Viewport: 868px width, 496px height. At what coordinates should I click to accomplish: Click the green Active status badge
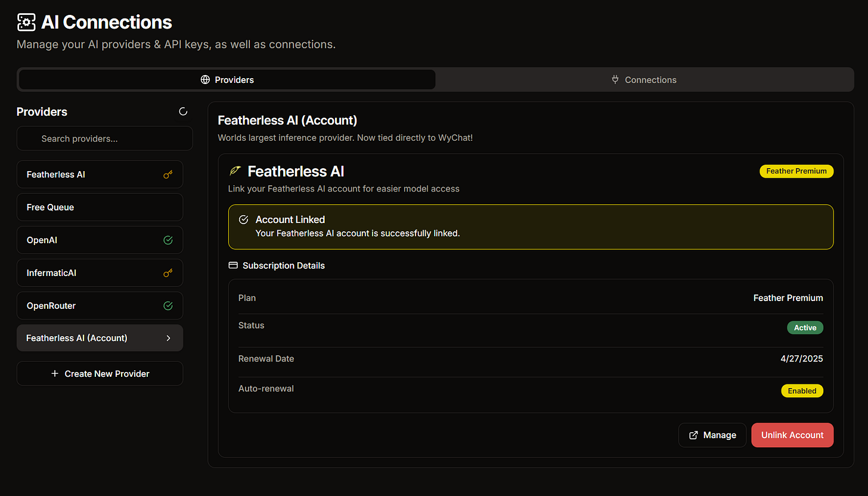pos(805,328)
